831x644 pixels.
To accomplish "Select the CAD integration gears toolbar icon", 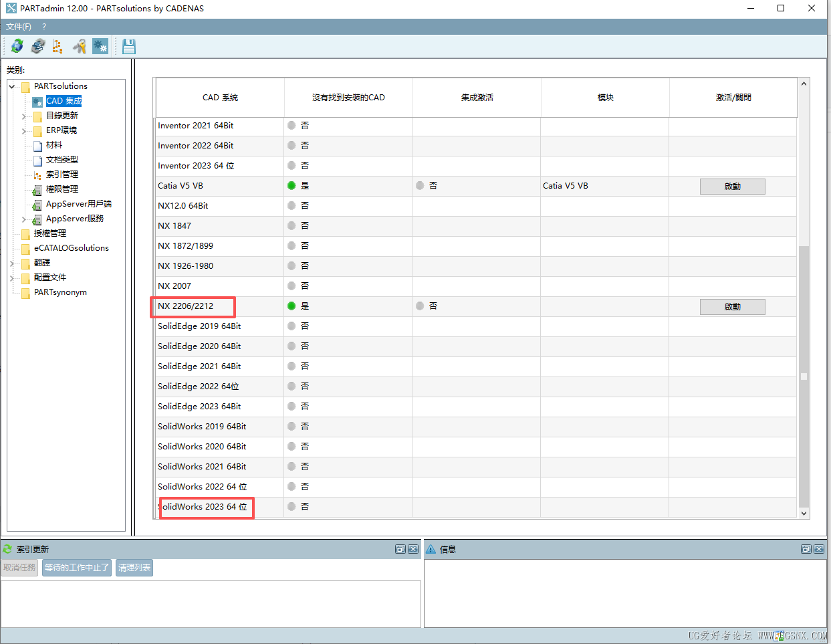I will pyautogui.click(x=100, y=46).
